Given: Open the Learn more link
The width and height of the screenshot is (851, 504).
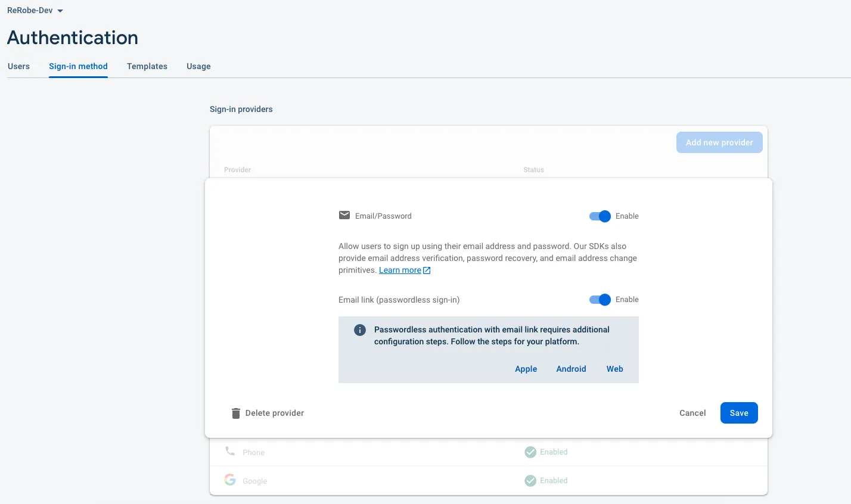Looking at the screenshot, I should tap(400, 270).
